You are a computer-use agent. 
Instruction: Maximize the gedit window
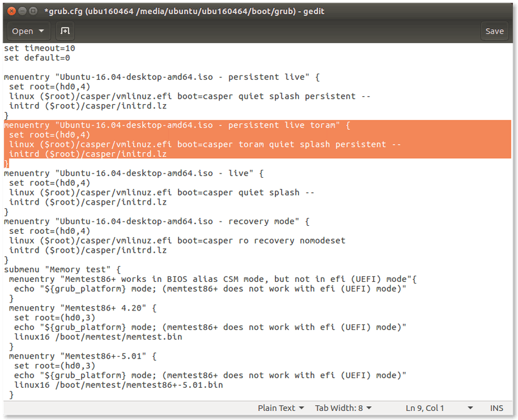tap(33, 11)
